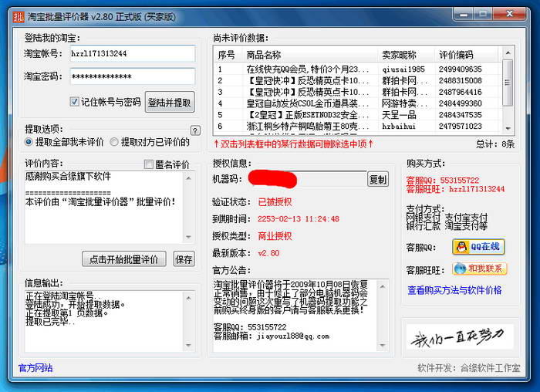540x392 pixels.
Task: Click announcement box scroll up arrow
Action: (x=383, y=286)
